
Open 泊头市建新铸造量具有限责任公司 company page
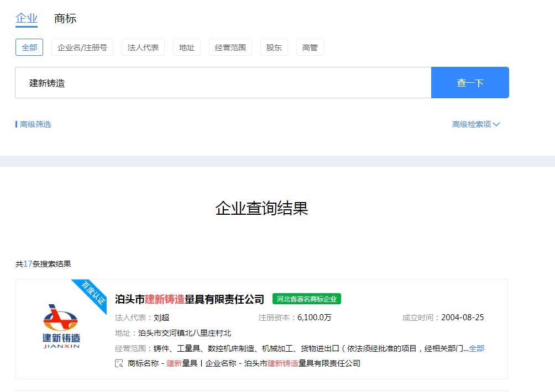190,299
